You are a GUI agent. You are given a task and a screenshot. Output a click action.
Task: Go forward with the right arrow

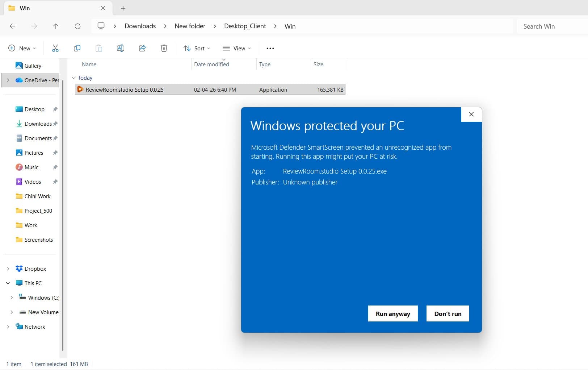(34, 26)
